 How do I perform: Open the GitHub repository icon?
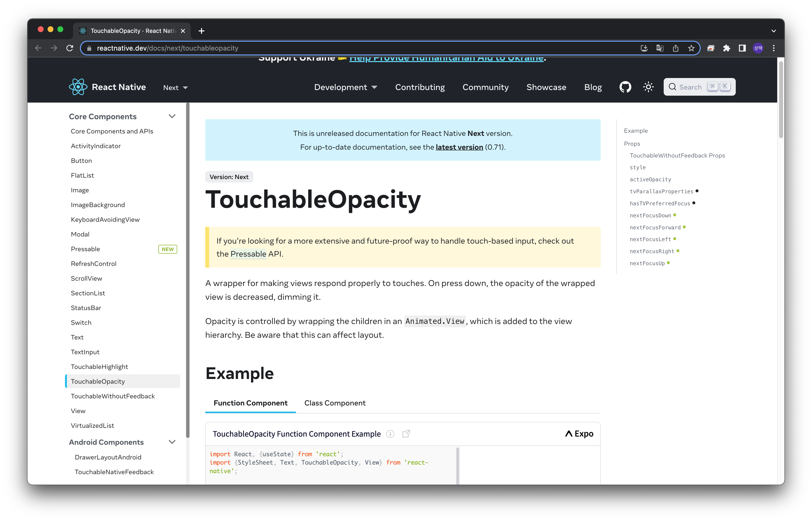(625, 87)
